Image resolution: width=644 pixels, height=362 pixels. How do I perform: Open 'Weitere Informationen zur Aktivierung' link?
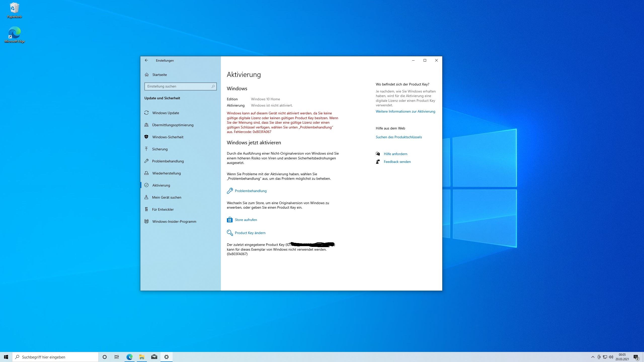click(x=405, y=111)
